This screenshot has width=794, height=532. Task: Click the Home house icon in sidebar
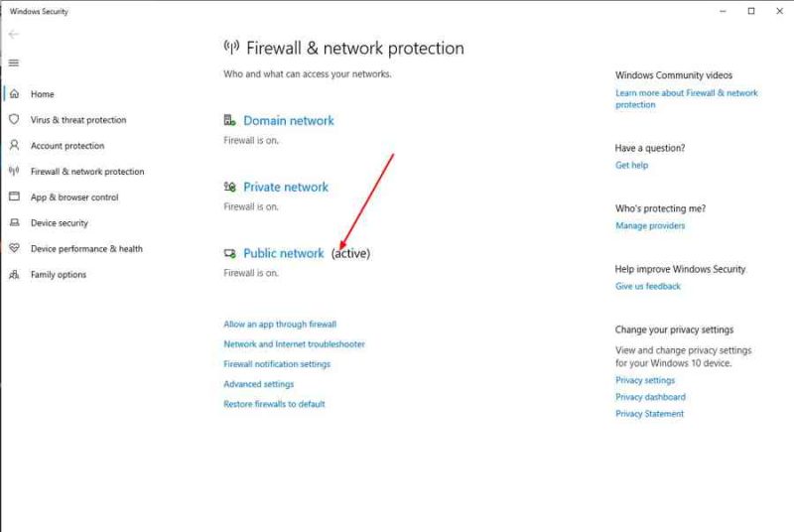pyautogui.click(x=14, y=93)
